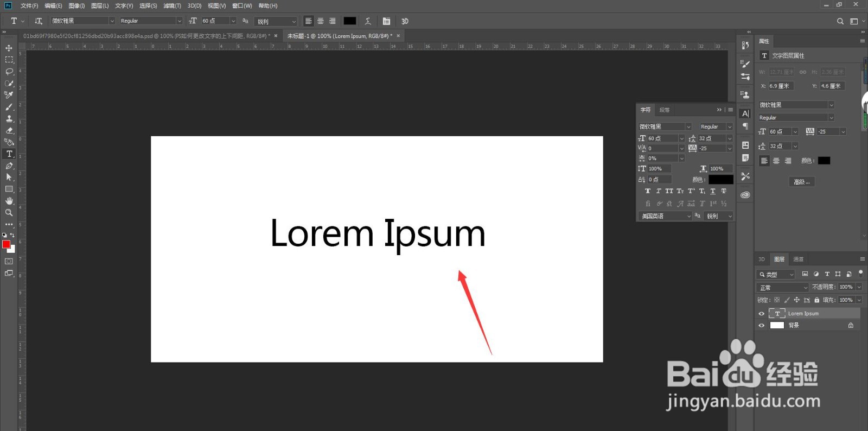Viewport: 868px width, 431px height.
Task: Open the 滤镜(T) menu
Action: (172, 5)
